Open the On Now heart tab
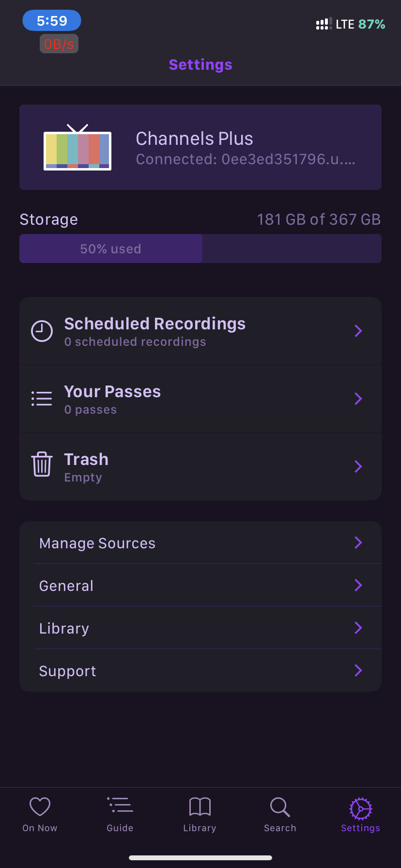 (40, 815)
